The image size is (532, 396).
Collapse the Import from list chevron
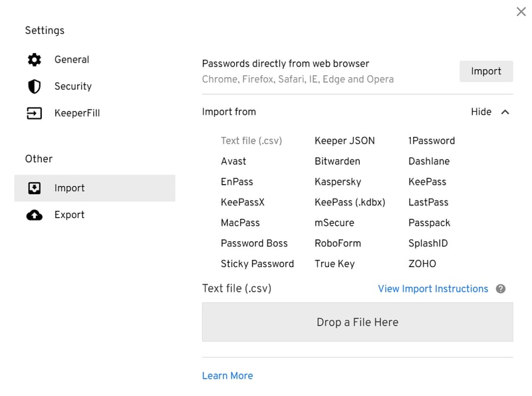(x=505, y=112)
